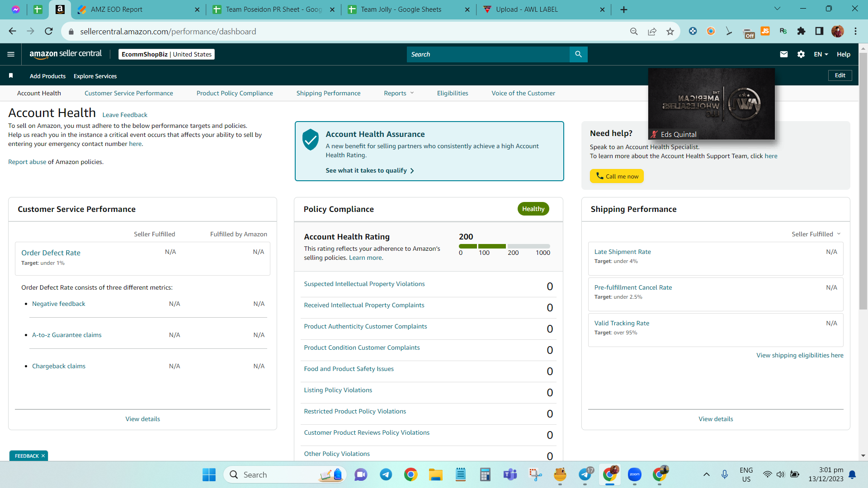
Task: Open the settings gear icon
Action: point(801,54)
